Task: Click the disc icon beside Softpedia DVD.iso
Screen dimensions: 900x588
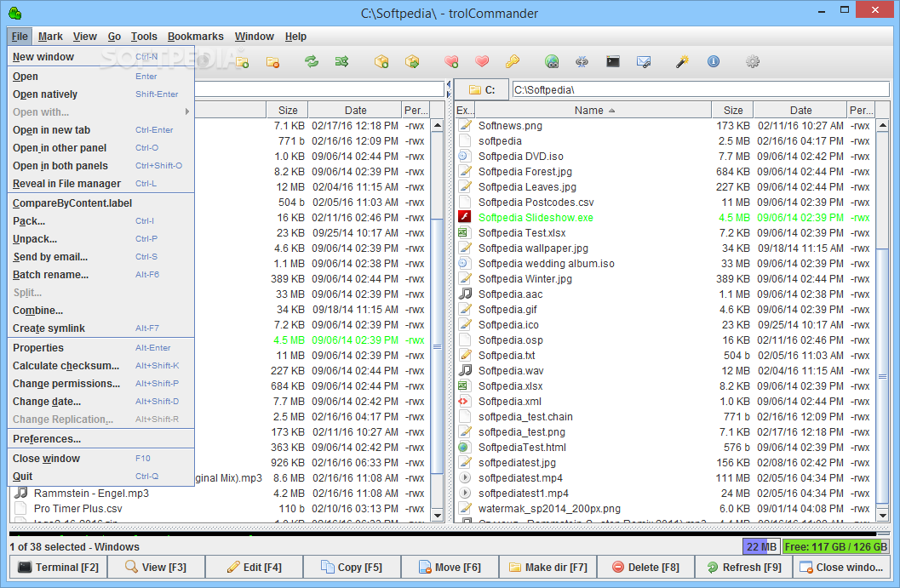Action: (x=465, y=156)
